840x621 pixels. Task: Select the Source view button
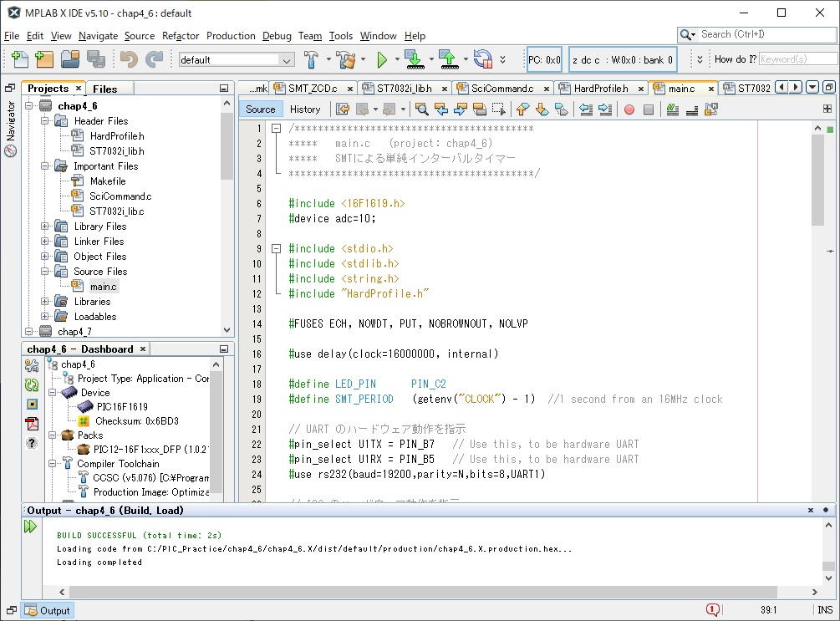click(260, 109)
